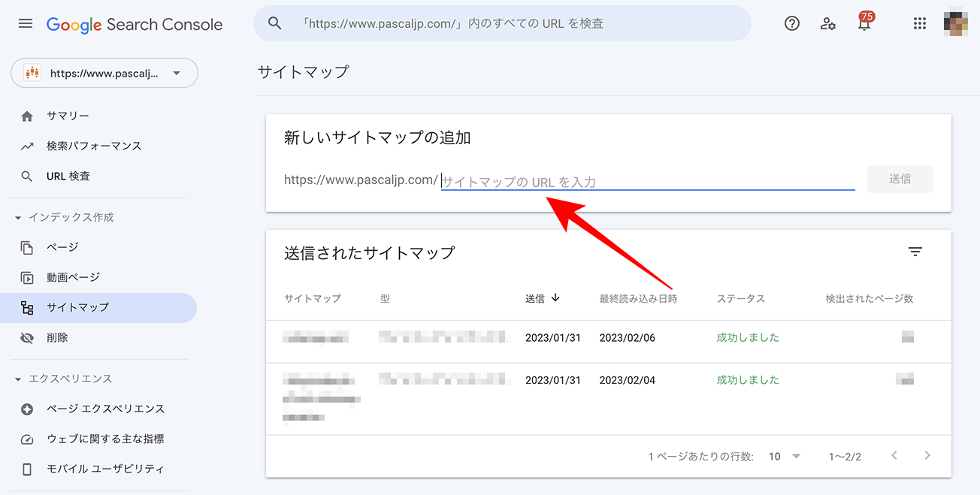980x495 pixels.
Task: Sort by 検出されたページ数 column header
Action: [870, 298]
